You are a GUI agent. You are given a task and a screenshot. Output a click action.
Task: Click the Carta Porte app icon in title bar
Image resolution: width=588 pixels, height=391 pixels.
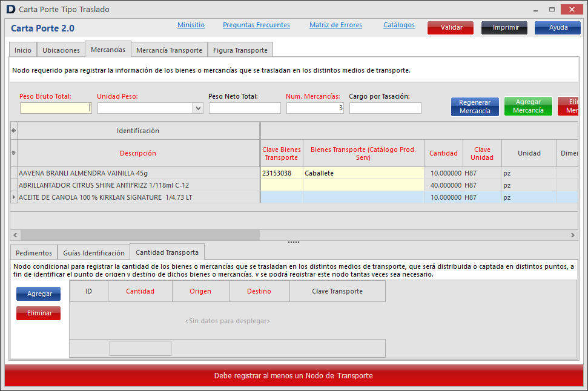pos(10,10)
